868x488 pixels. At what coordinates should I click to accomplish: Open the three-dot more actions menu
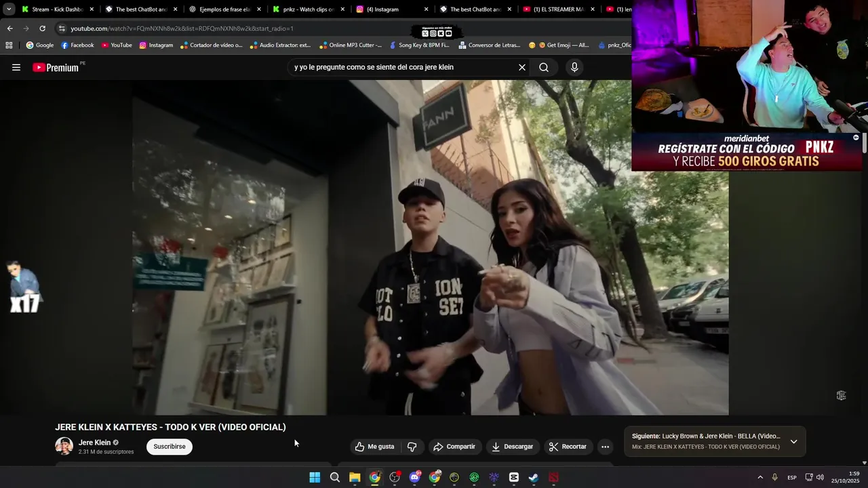pos(605,447)
